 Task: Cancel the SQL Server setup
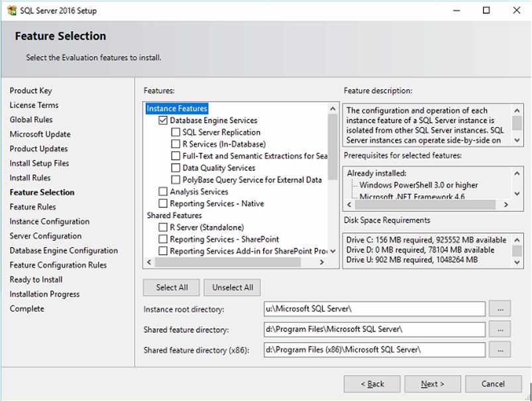pos(494,384)
